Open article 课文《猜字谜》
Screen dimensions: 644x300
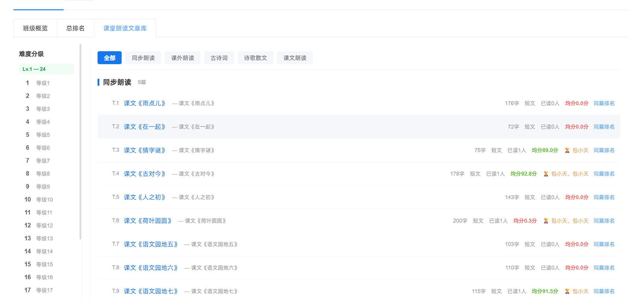point(145,150)
